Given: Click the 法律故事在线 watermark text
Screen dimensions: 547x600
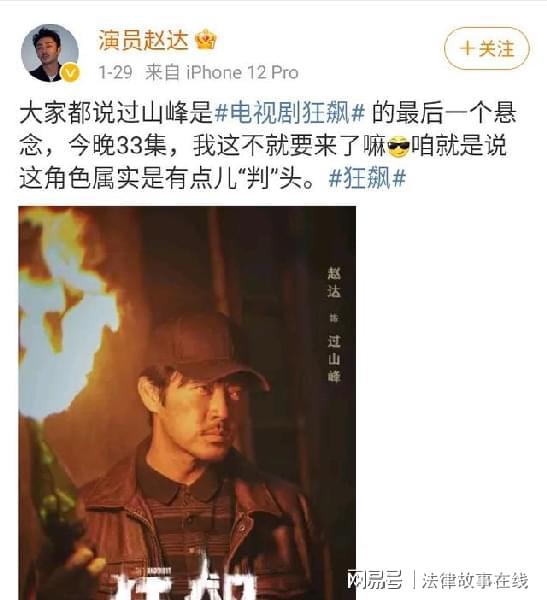Looking at the screenshot, I should click(475, 580).
